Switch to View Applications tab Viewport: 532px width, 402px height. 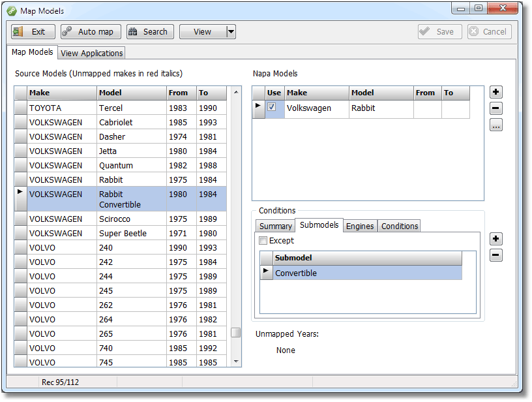coord(91,54)
